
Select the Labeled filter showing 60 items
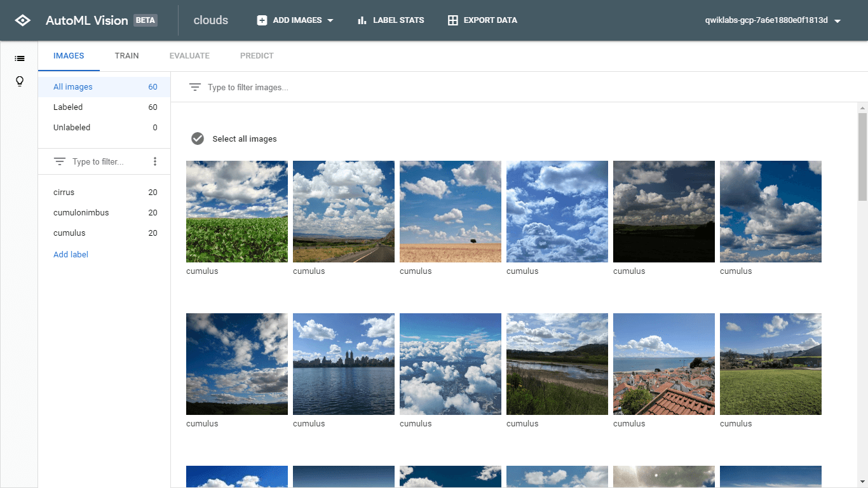click(x=68, y=107)
